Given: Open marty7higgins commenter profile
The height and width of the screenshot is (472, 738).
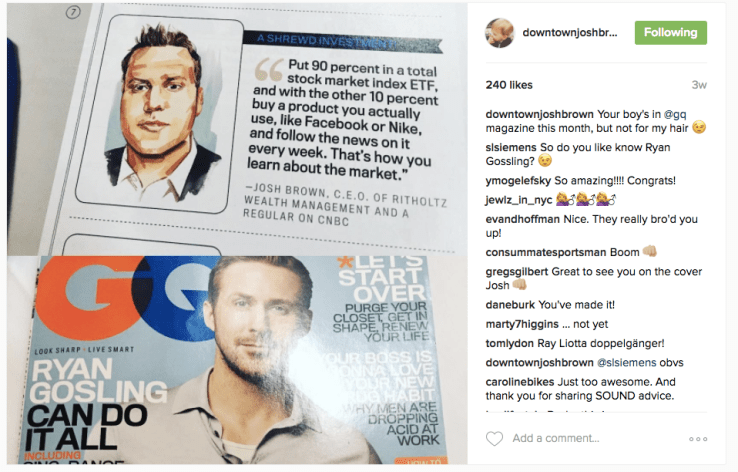Looking at the screenshot, I should point(522,324).
